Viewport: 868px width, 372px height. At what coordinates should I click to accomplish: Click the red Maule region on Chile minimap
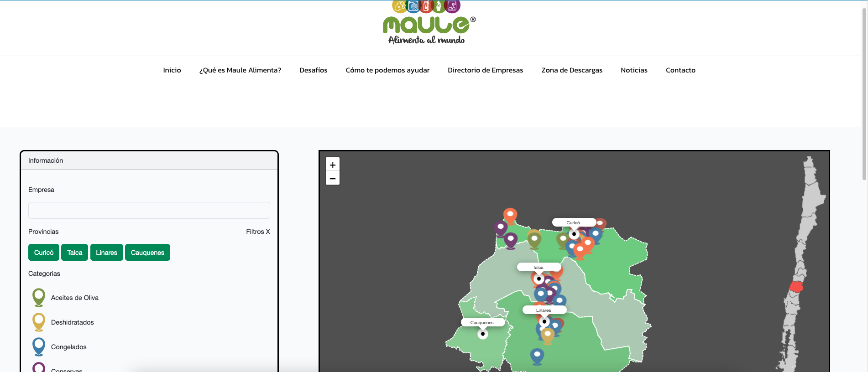[x=796, y=287]
